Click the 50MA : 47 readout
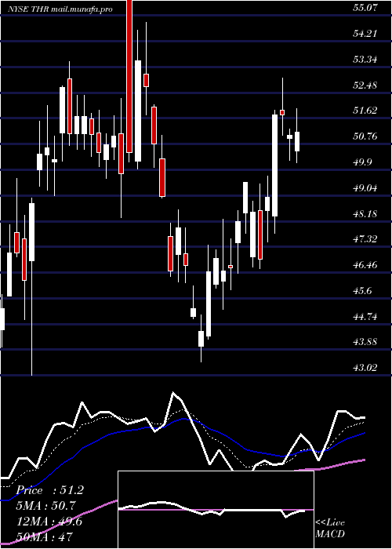This screenshot has height=549, width=392. (44, 536)
